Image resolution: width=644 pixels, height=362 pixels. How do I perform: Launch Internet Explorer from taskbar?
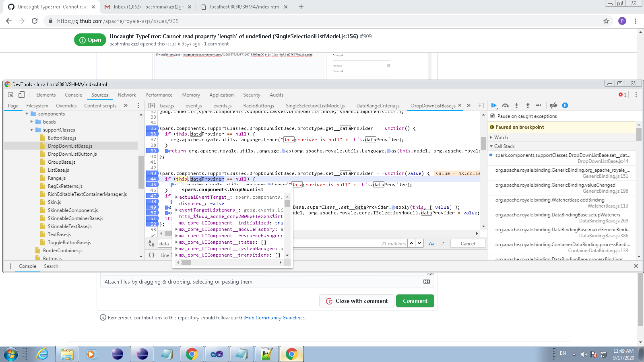click(42, 354)
